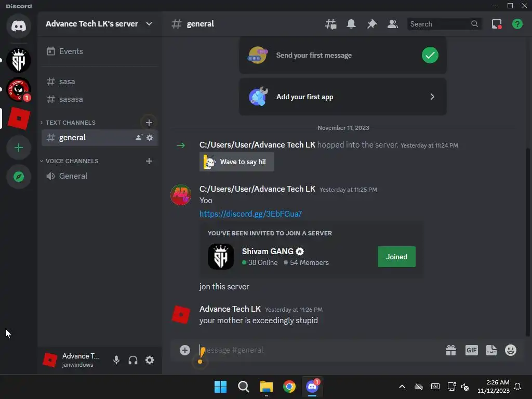Open Windows taskbar search

(243, 387)
